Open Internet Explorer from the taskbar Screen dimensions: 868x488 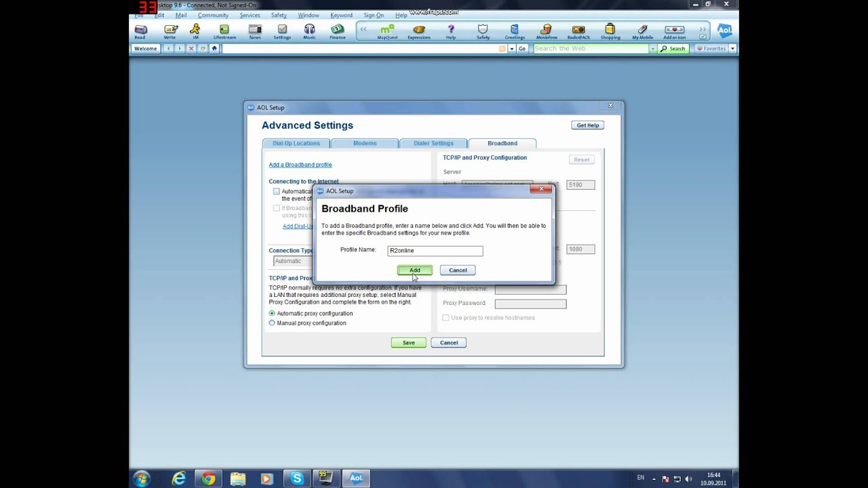(x=179, y=479)
